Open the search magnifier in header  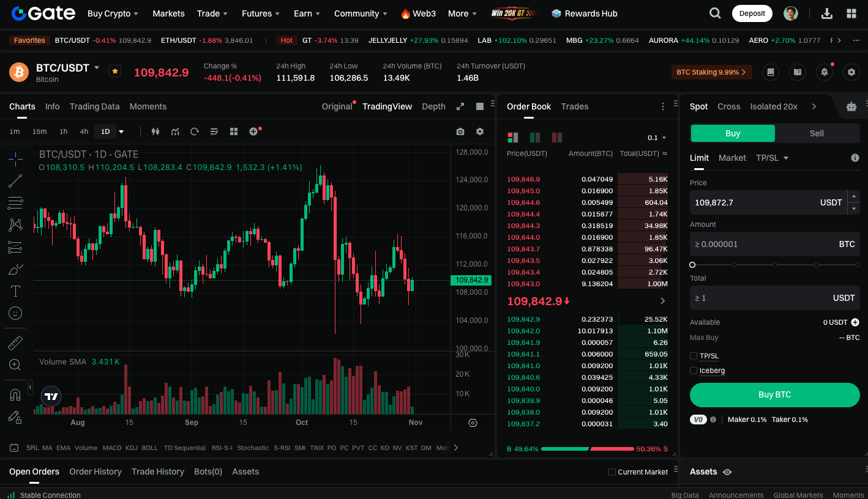coord(714,13)
